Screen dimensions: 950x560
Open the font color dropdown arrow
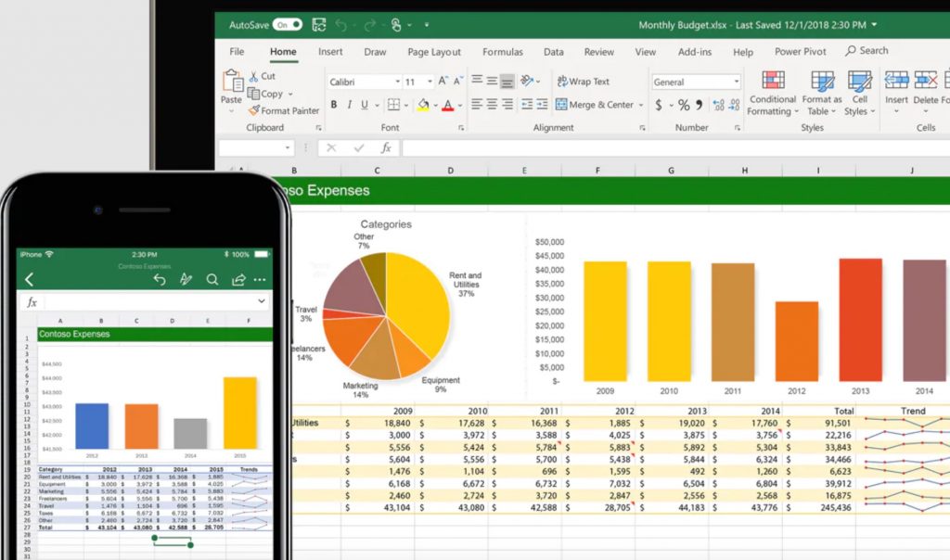(460, 106)
